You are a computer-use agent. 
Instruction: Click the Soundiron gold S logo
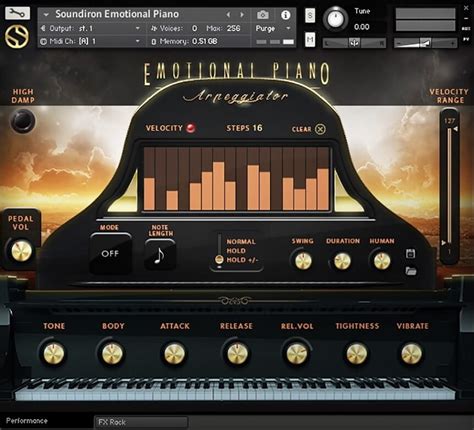click(17, 36)
